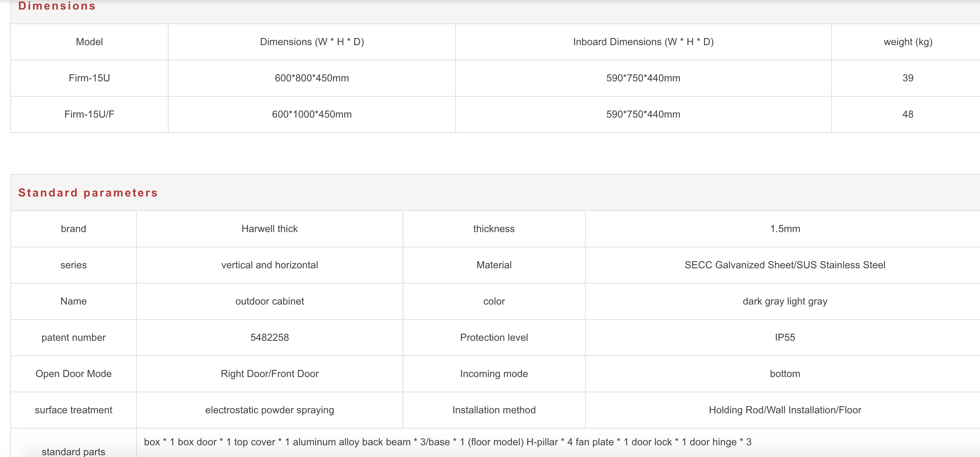
Task: Click the 600*800*450mm dimensions cell
Action: click(x=311, y=78)
